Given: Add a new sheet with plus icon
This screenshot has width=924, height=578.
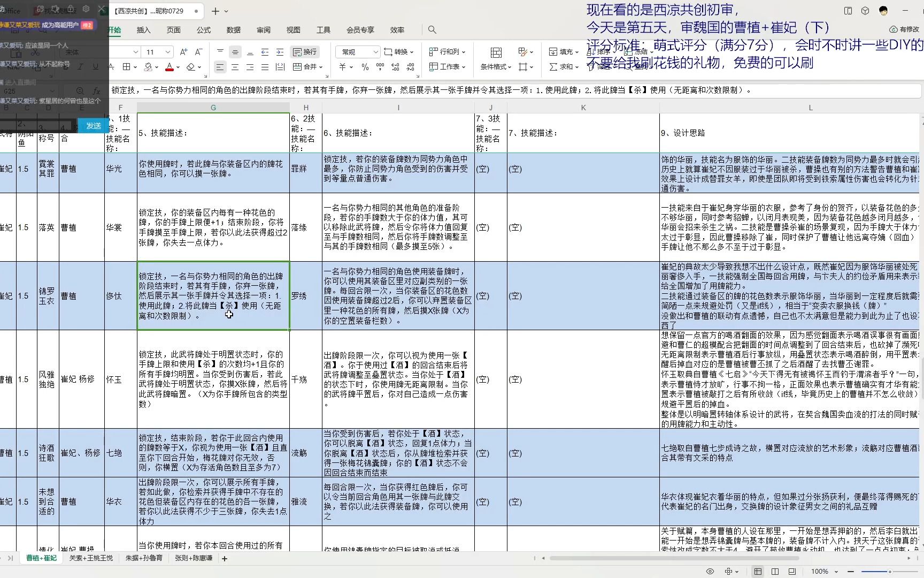Looking at the screenshot, I should [225, 558].
